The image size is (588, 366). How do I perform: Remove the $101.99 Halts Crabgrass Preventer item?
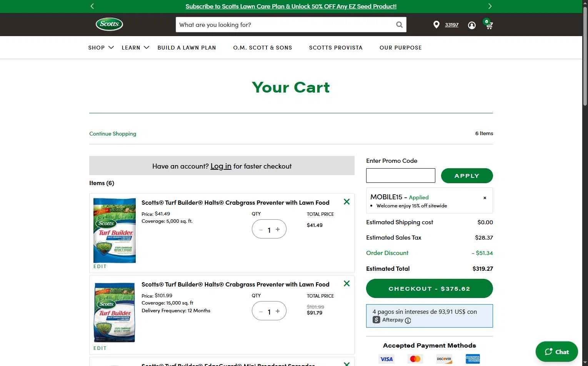point(346,283)
